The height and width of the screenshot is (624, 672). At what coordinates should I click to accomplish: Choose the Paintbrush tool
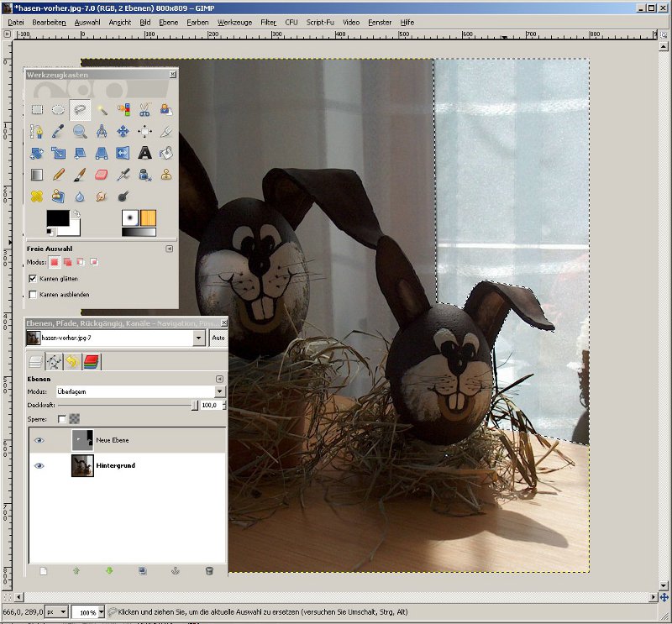pos(80,175)
